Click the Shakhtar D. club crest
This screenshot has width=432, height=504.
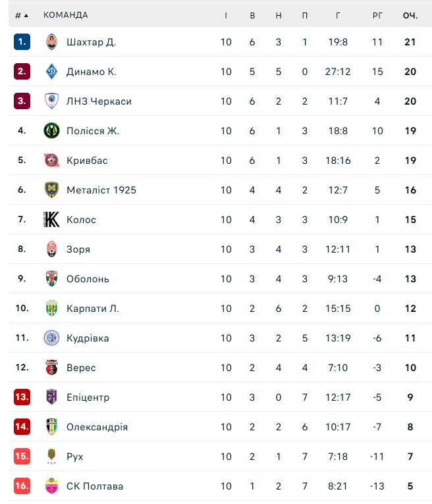51,42
